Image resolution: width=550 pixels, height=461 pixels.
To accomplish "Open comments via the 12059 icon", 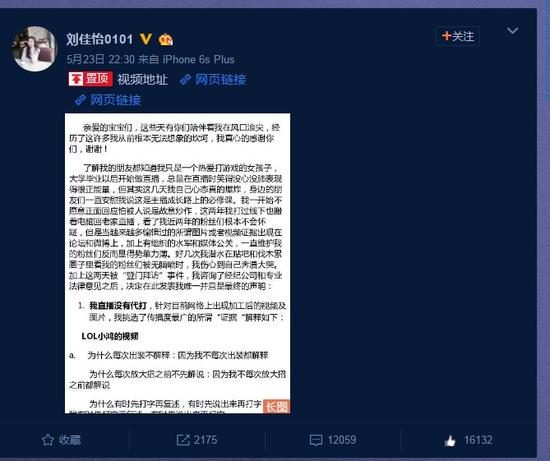I will click(x=333, y=440).
